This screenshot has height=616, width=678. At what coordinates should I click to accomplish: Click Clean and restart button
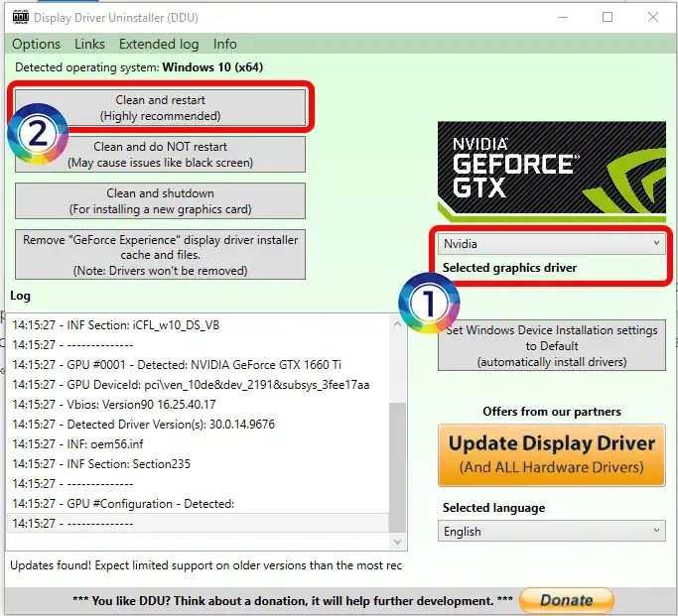pos(160,107)
